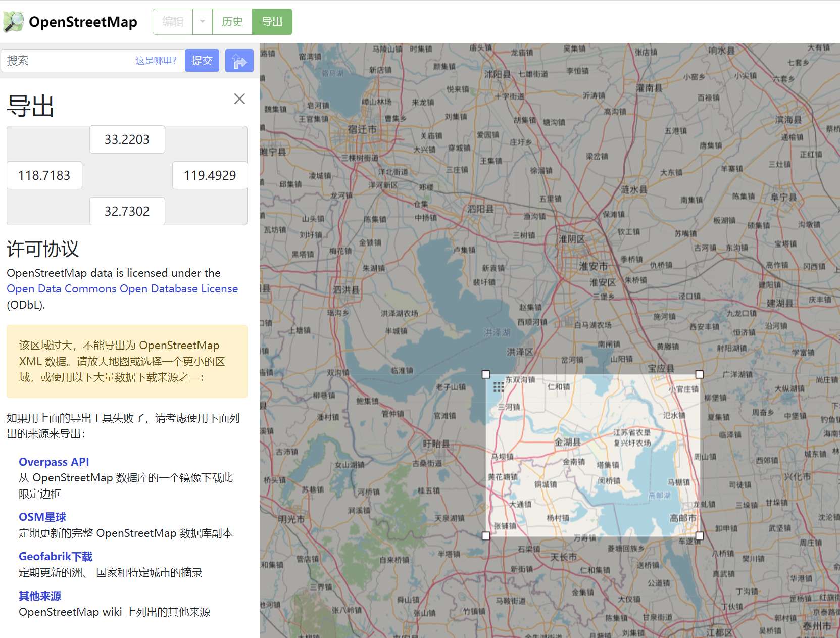
Task: Click 兴化市 label on map
Action: (797, 477)
